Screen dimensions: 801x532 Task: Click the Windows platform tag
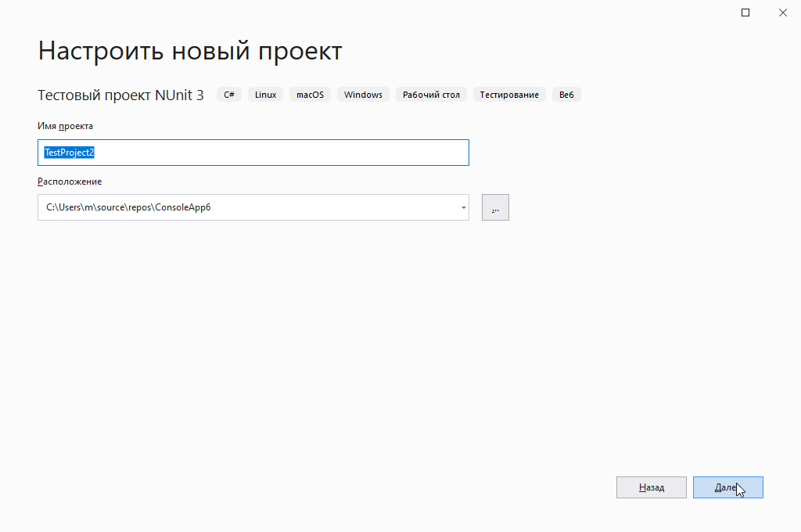click(363, 95)
